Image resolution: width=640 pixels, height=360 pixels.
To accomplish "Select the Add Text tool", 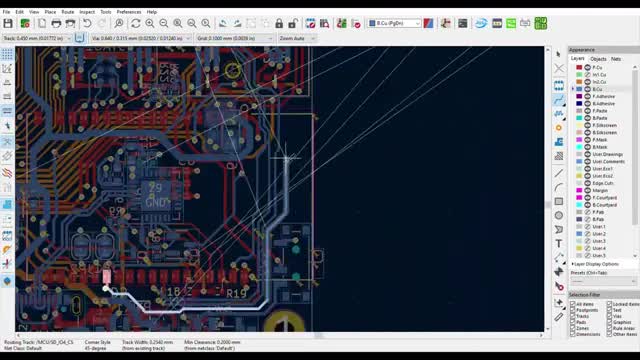I will coord(559,244).
